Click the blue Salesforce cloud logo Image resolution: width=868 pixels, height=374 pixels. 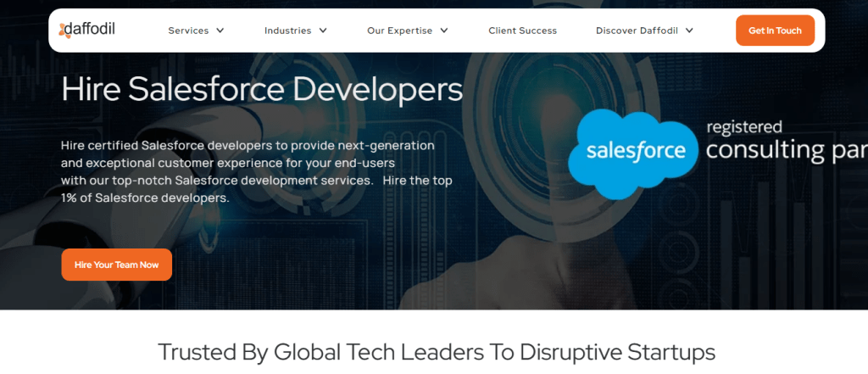[633, 154]
